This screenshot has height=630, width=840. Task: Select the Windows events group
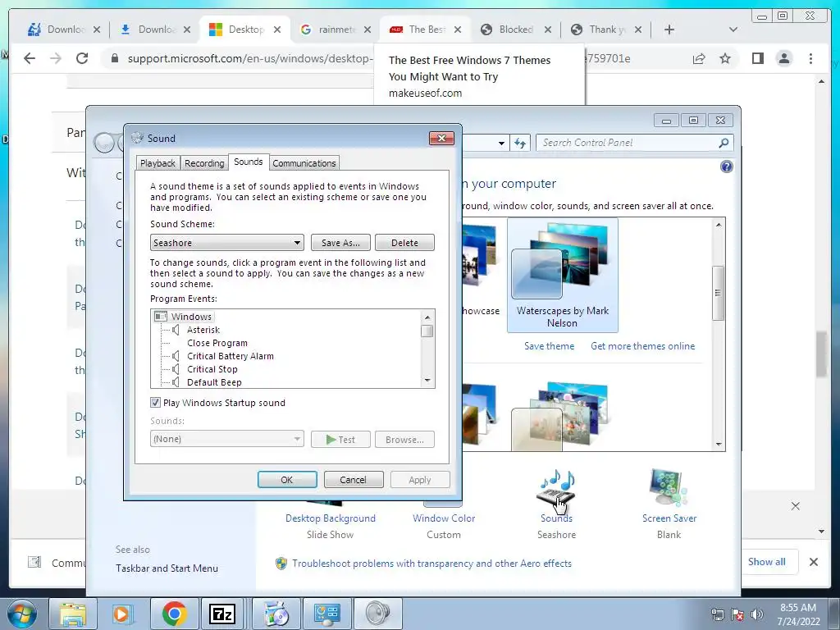click(190, 317)
